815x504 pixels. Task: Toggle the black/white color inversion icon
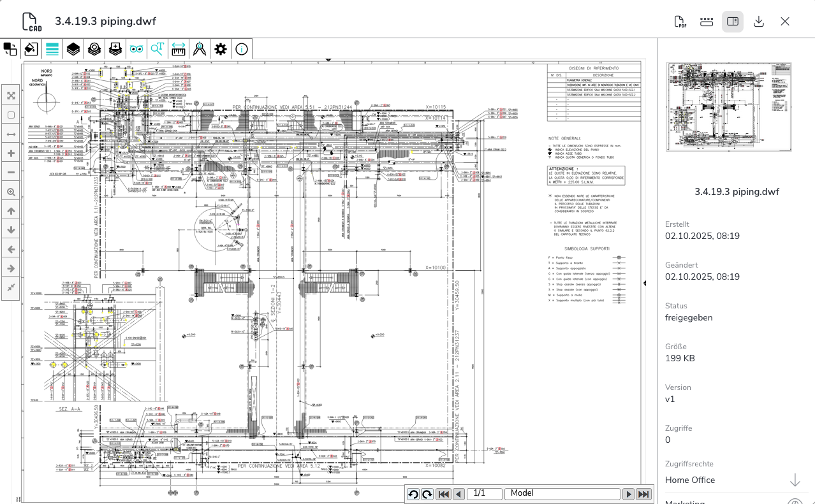(x=10, y=49)
